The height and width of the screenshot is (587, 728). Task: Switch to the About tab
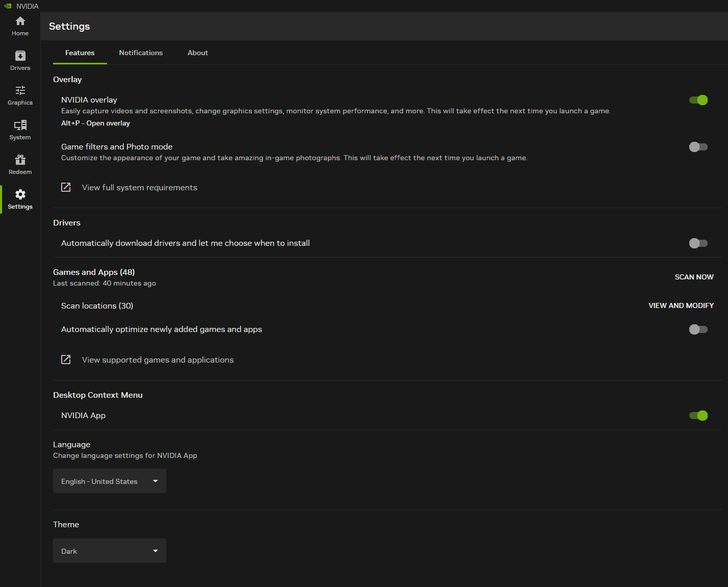(198, 53)
